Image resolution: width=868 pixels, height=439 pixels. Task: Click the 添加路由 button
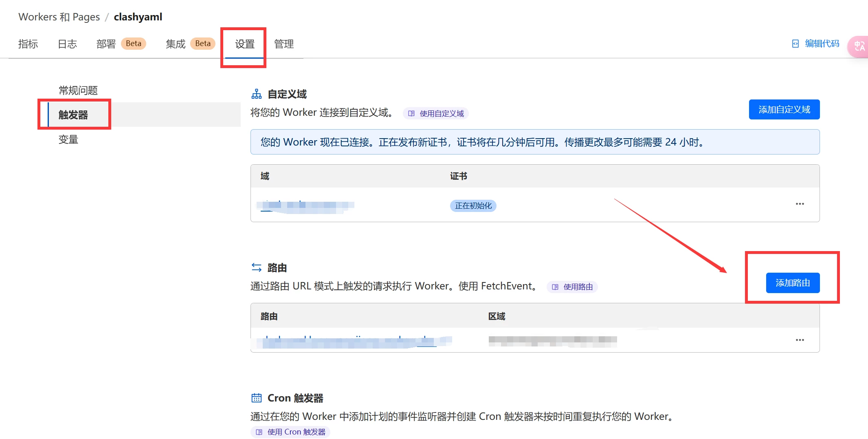pyautogui.click(x=793, y=283)
